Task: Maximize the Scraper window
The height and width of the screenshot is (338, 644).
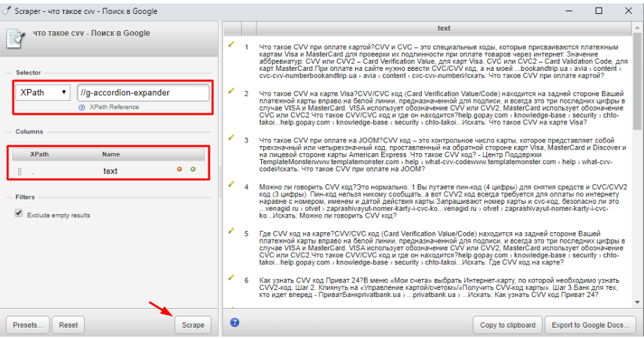Action: pyautogui.click(x=599, y=10)
